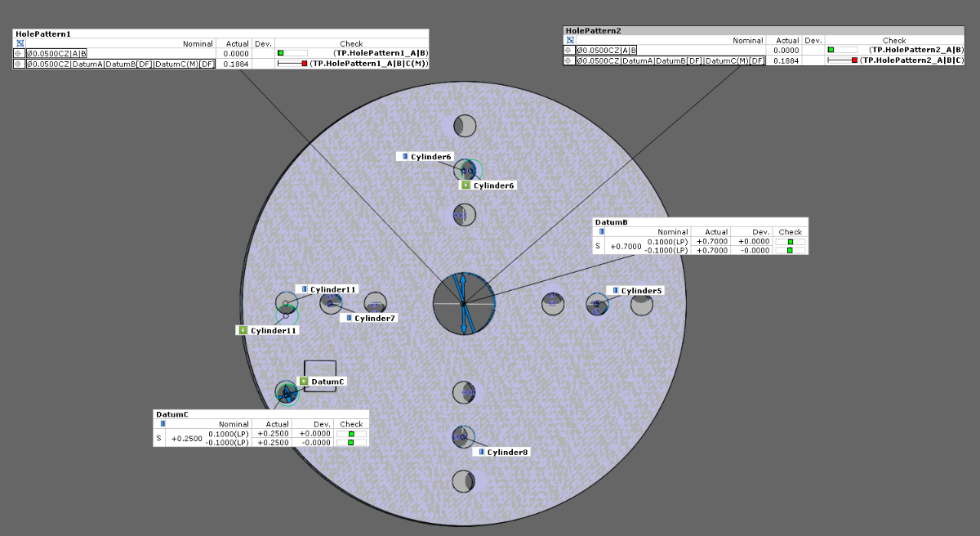Screen dimensions: 980x536
Task: Click the blue icon in DatumC table header
Action: (x=163, y=424)
